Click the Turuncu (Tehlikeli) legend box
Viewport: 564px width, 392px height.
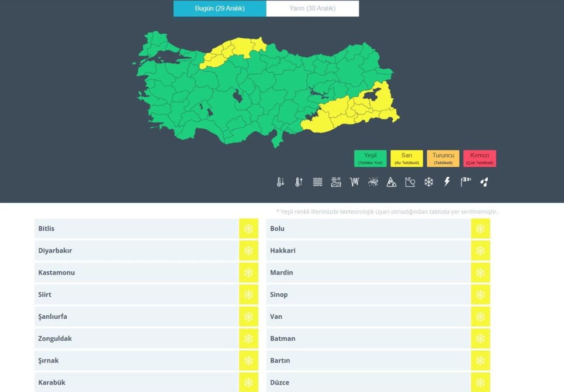point(443,158)
